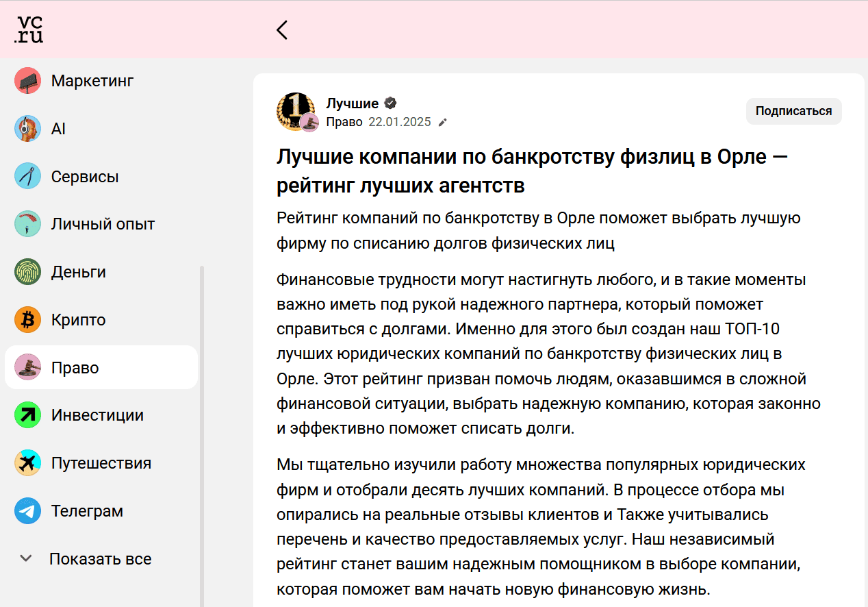Image resolution: width=868 pixels, height=607 pixels.
Task: Click the Путешествия airplane icon
Action: (x=28, y=463)
